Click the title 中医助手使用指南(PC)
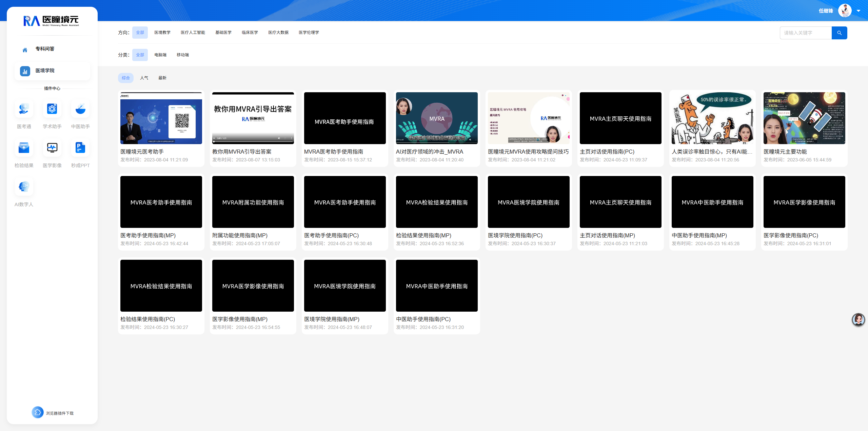Viewport: 868px width, 431px height. click(423, 319)
